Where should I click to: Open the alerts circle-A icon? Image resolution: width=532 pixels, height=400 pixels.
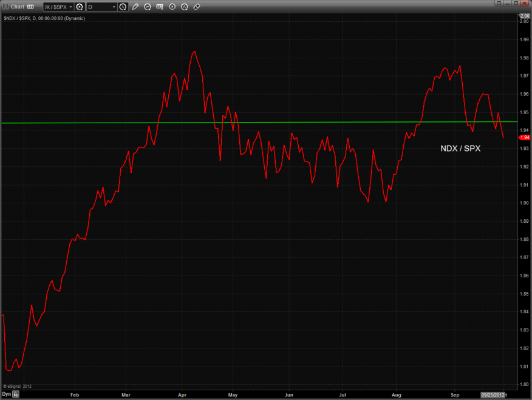[184, 7]
